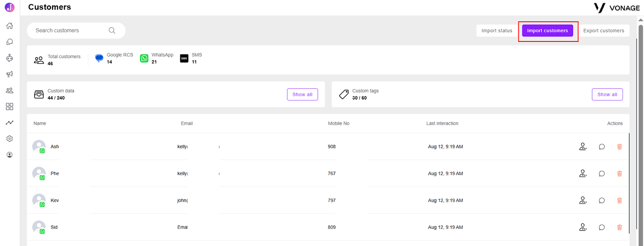Image resolution: width=644 pixels, height=246 pixels.
Task: Focus the Search customers field
Action: tap(76, 31)
